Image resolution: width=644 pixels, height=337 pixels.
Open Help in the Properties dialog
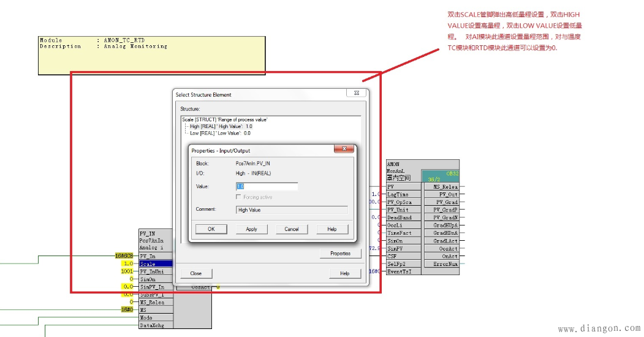pos(332,229)
